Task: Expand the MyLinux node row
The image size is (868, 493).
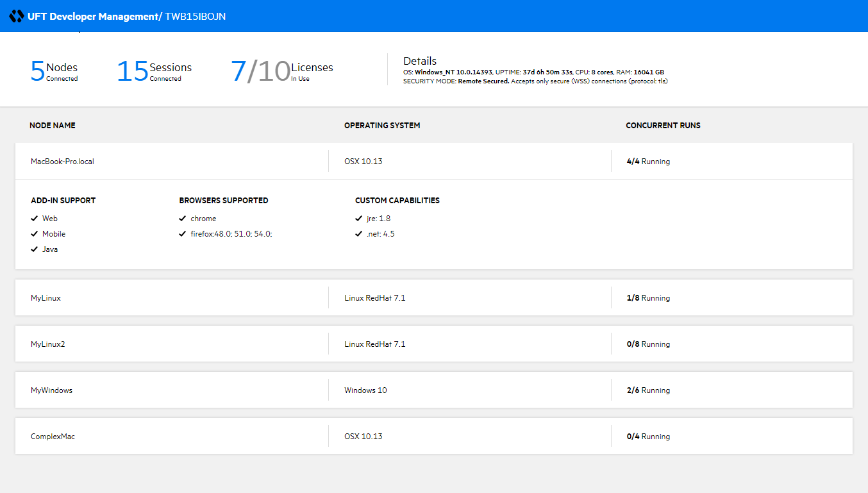Action: coord(46,298)
